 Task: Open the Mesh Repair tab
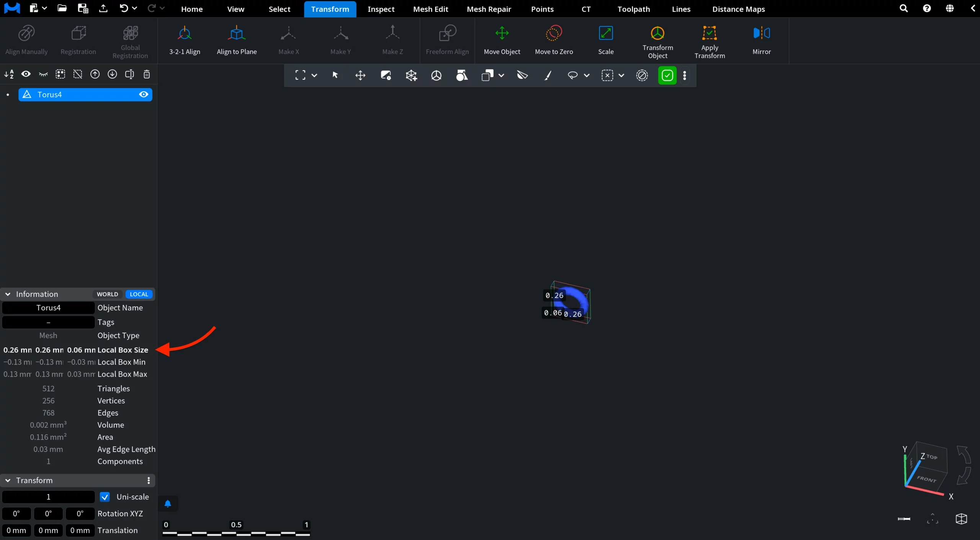(489, 9)
